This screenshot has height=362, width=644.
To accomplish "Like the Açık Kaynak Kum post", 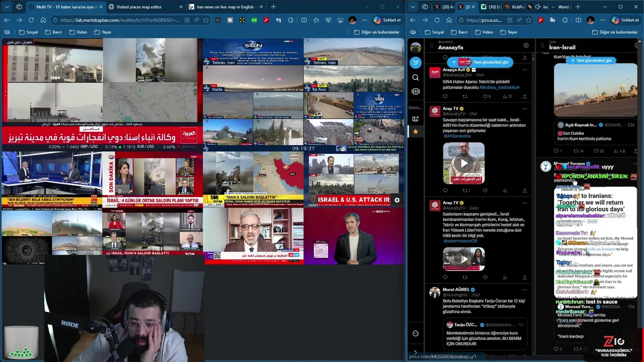I will 596,151.
